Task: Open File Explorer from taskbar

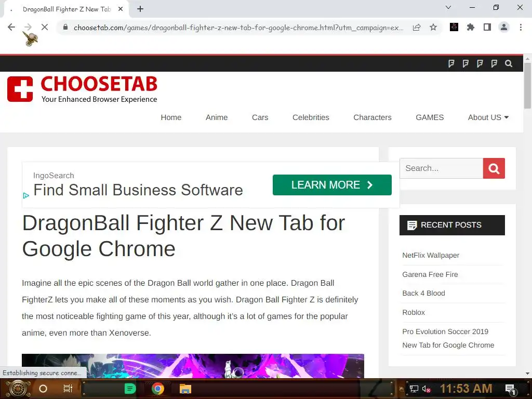Action: click(x=185, y=389)
